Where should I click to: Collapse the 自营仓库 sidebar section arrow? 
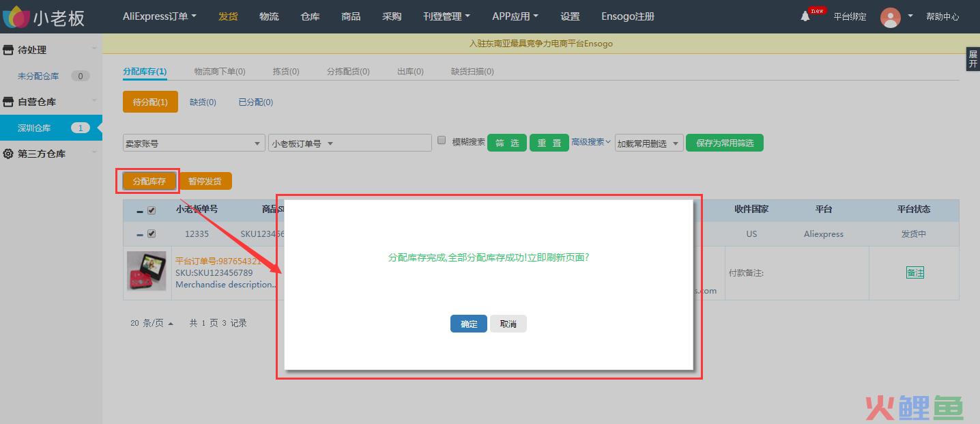click(x=94, y=101)
